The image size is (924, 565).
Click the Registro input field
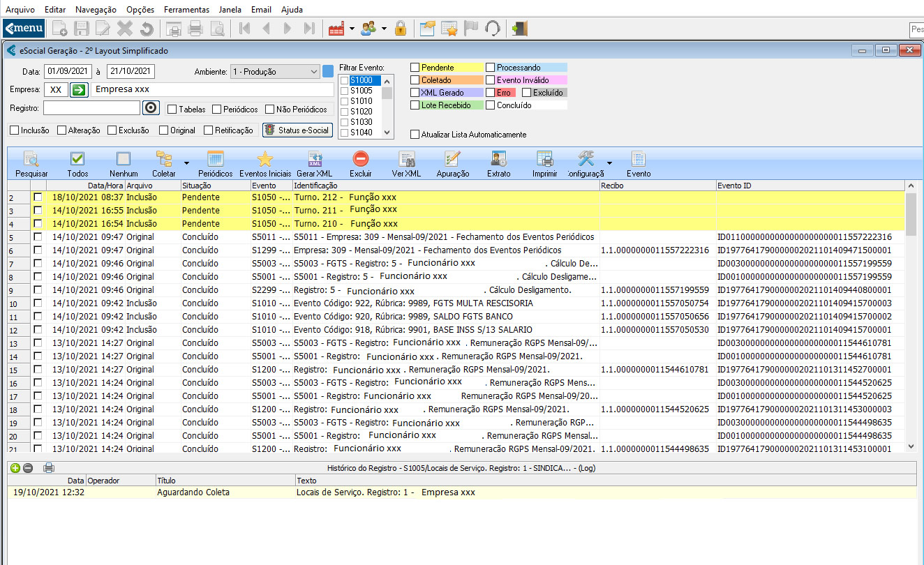91,108
